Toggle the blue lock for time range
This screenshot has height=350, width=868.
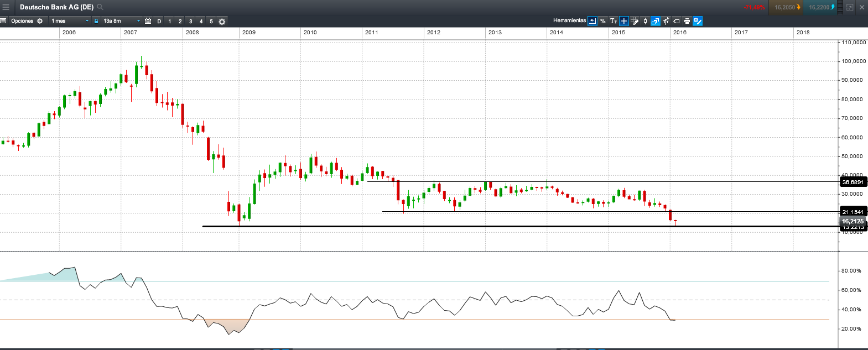coord(96,21)
